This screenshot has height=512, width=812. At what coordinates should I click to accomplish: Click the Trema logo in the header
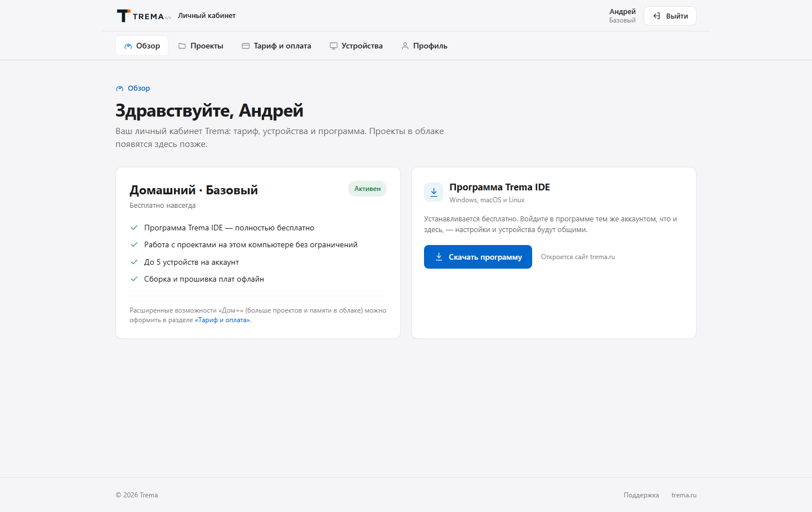(144, 16)
